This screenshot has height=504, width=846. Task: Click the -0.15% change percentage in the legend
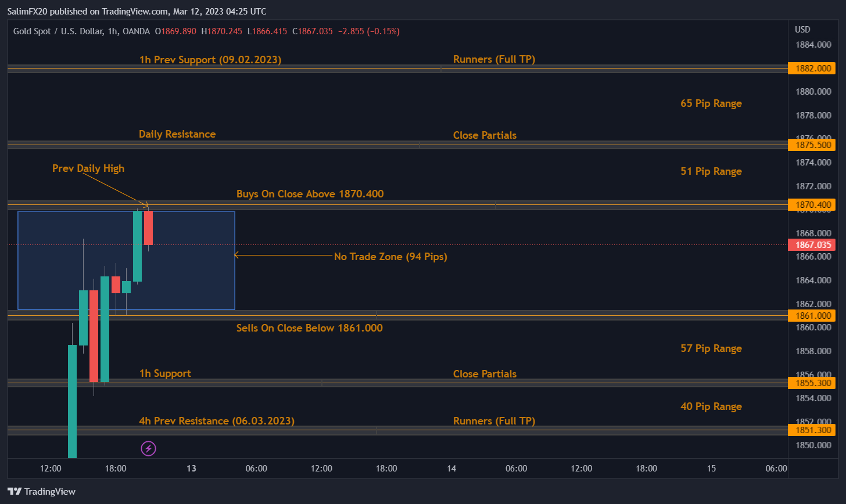pos(384,31)
